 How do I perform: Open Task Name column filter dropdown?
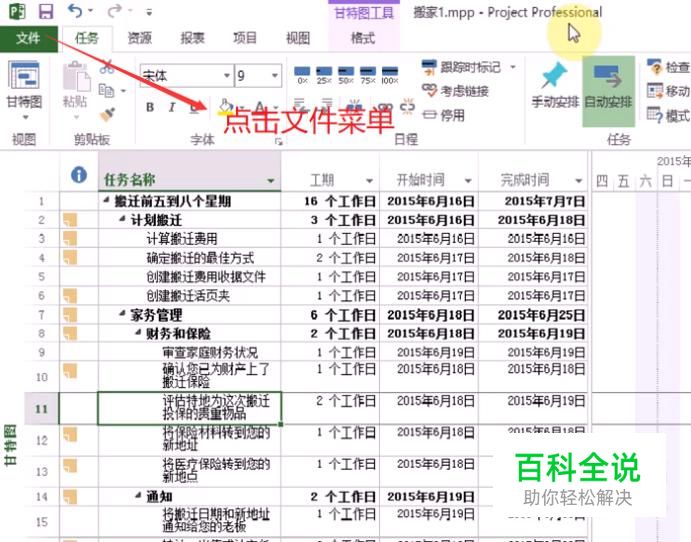[271, 181]
